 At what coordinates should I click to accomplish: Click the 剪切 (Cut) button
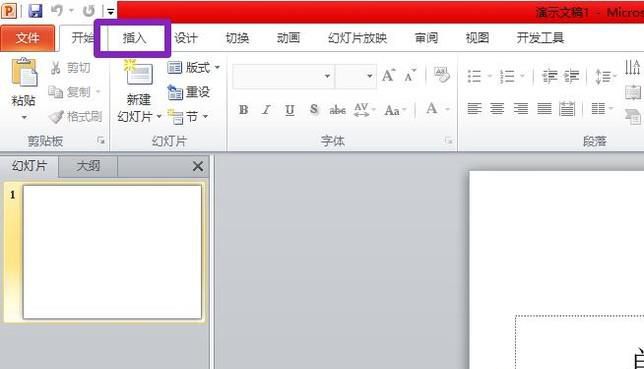coord(70,68)
